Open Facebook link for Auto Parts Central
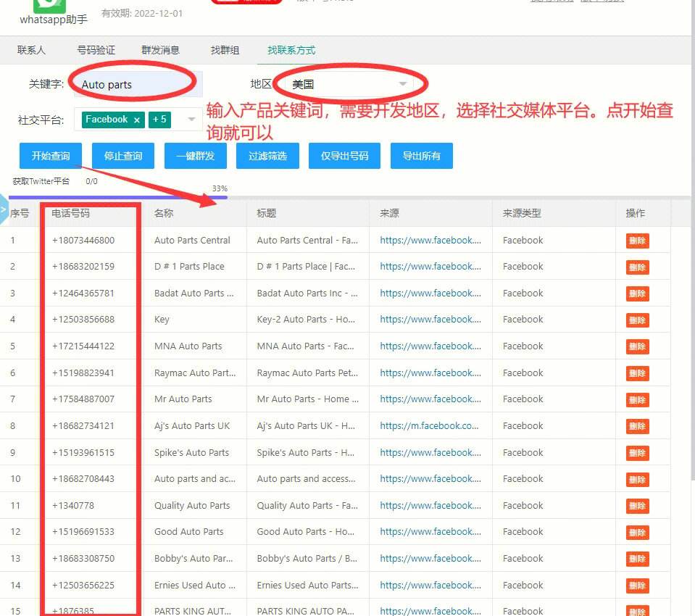Image resolution: width=695 pixels, height=616 pixels. click(430, 240)
